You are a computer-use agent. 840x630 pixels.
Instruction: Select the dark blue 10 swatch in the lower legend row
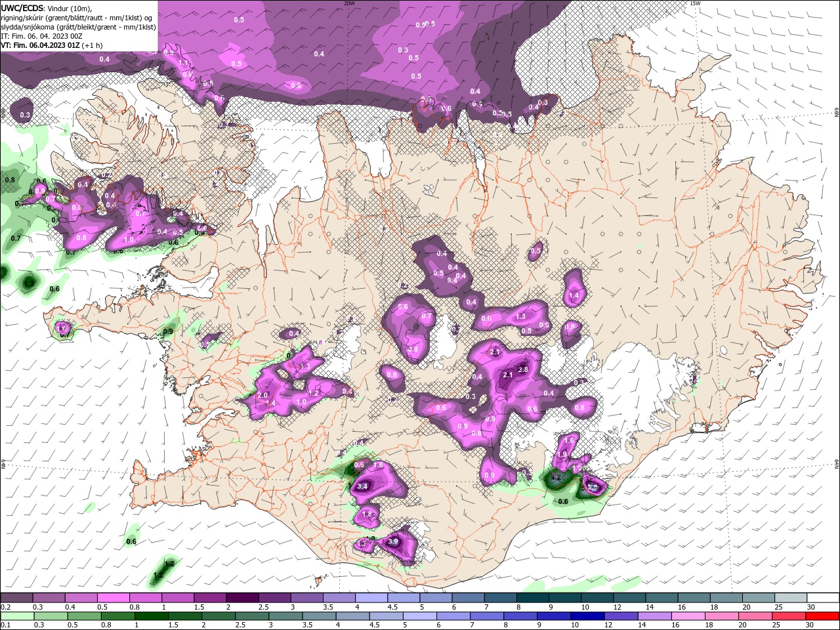pyautogui.click(x=587, y=616)
